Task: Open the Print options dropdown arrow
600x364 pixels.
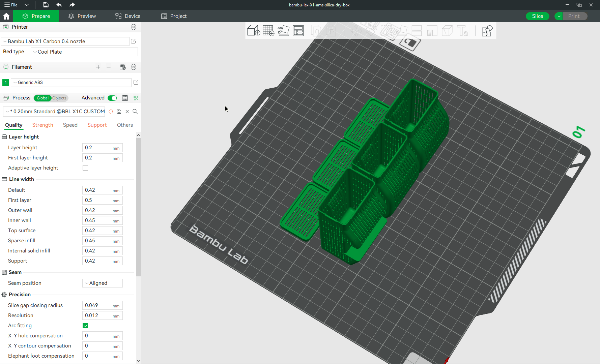Action: pyautogui.click(x=559, y=16)
